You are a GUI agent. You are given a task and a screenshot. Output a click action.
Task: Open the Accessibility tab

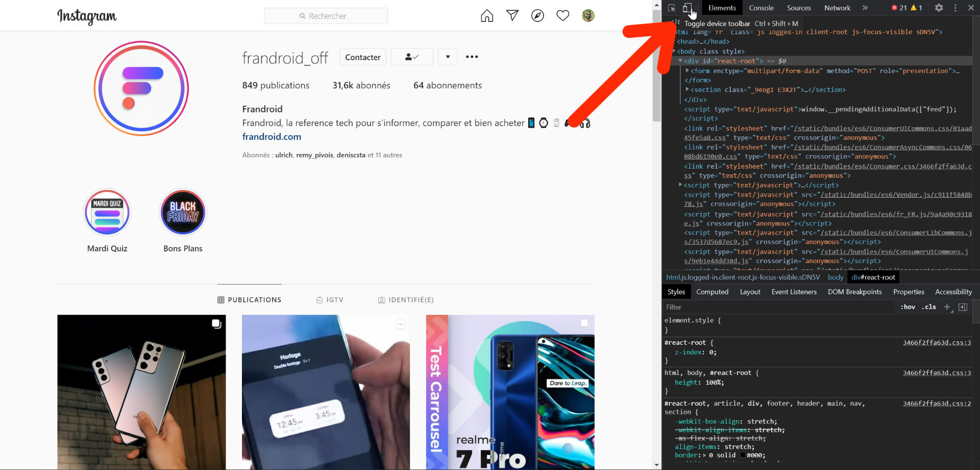pyautogui.click(x=953, y=292)
